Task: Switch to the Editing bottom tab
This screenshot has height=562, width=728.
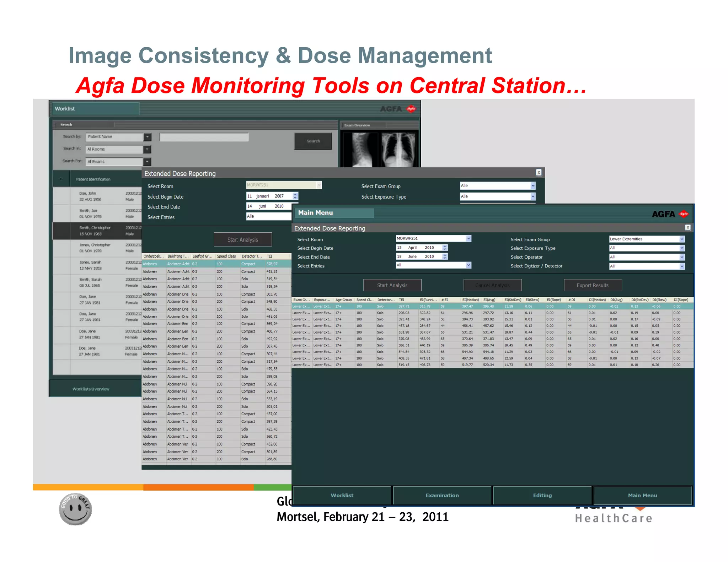Action: [542, 495]
